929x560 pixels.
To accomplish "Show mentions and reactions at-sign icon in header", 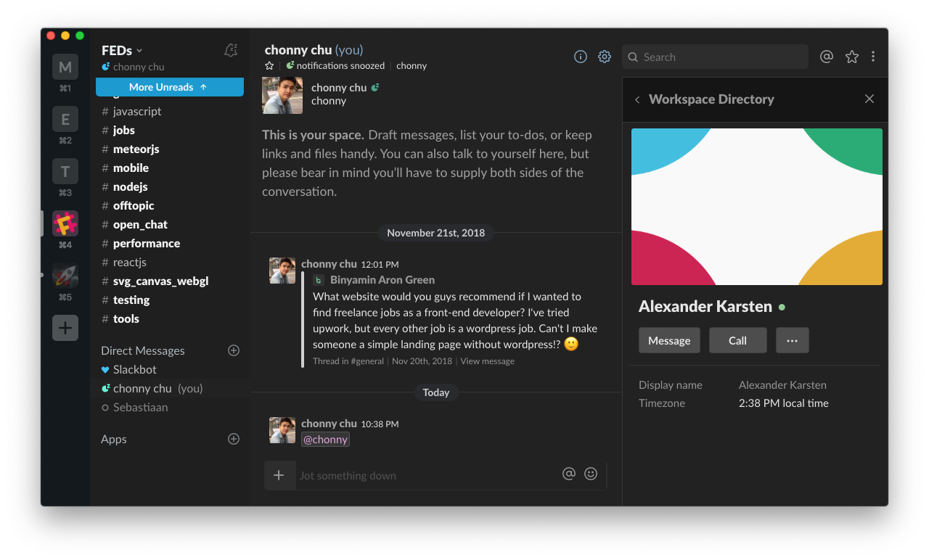I will click(826, 57).
